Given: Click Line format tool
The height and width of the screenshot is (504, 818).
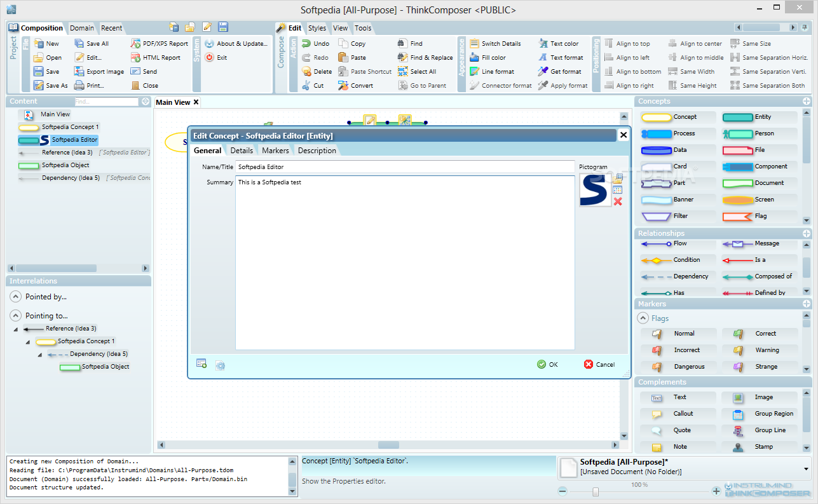Looking at the screenshot, I should click(x=492, y=72).
